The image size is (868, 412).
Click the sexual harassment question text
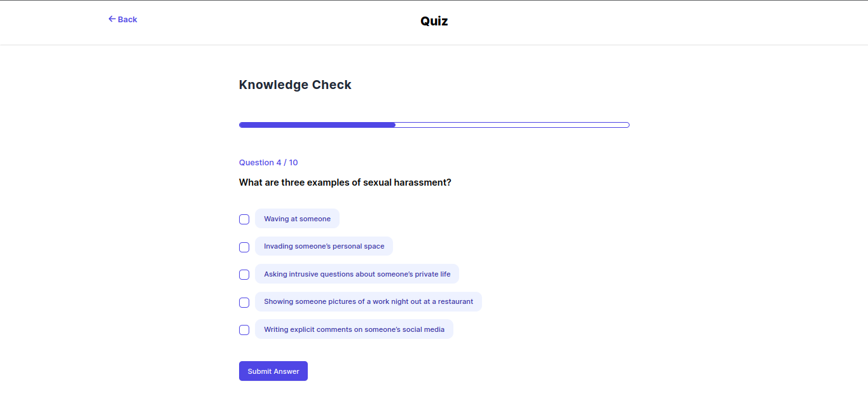click(x=345, y=182)
